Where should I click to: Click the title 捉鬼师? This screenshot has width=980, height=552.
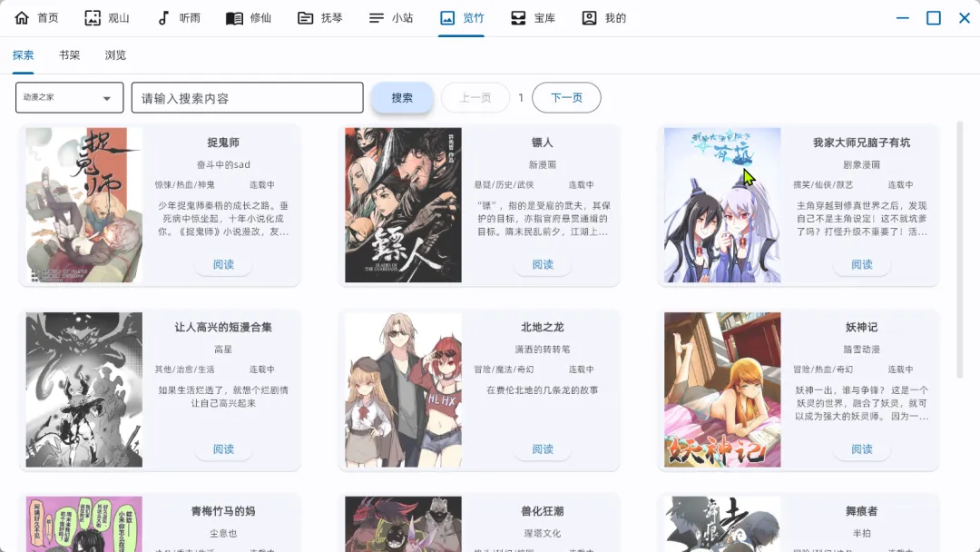223,143
